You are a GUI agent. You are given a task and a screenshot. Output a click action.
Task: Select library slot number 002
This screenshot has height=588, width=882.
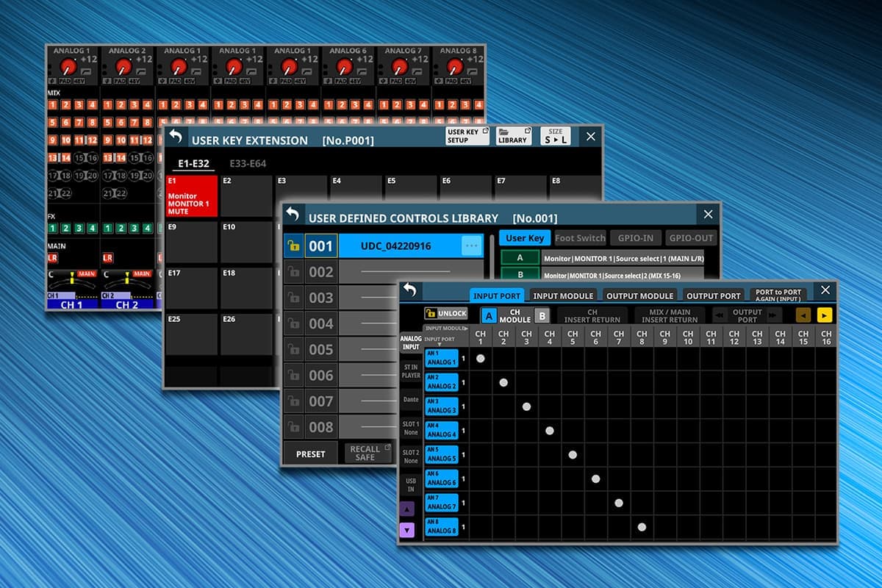click(x=321, y=272)
